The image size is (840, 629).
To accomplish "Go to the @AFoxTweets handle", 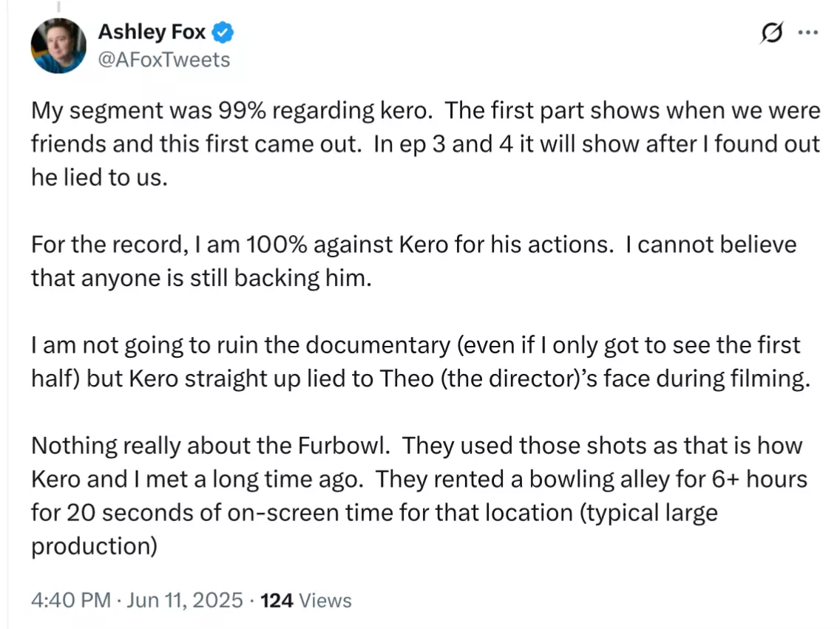I will (x=164, y=60).
